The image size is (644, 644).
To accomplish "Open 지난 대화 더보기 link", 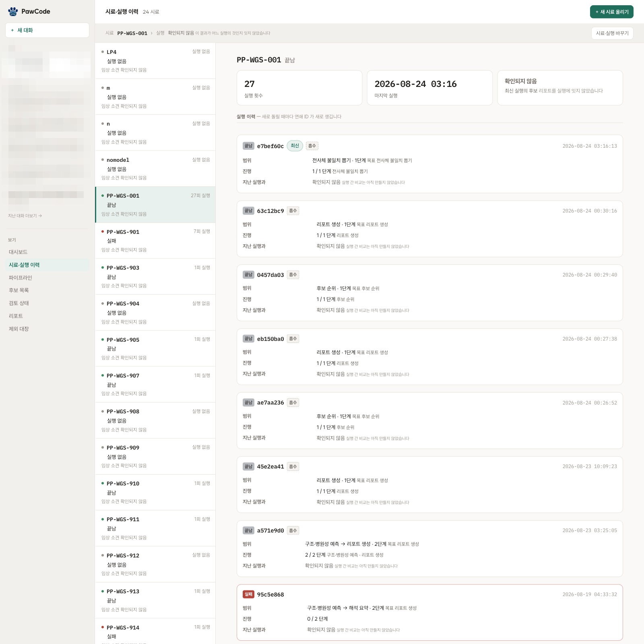I will (x=25, y=216).
